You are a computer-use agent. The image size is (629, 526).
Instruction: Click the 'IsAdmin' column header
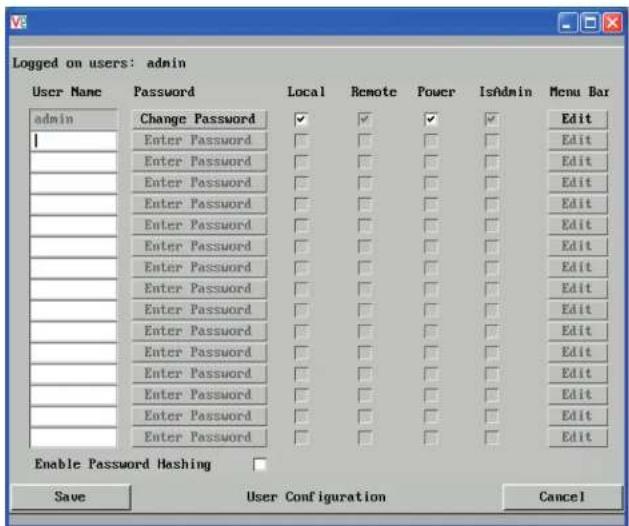coord(505,92)
